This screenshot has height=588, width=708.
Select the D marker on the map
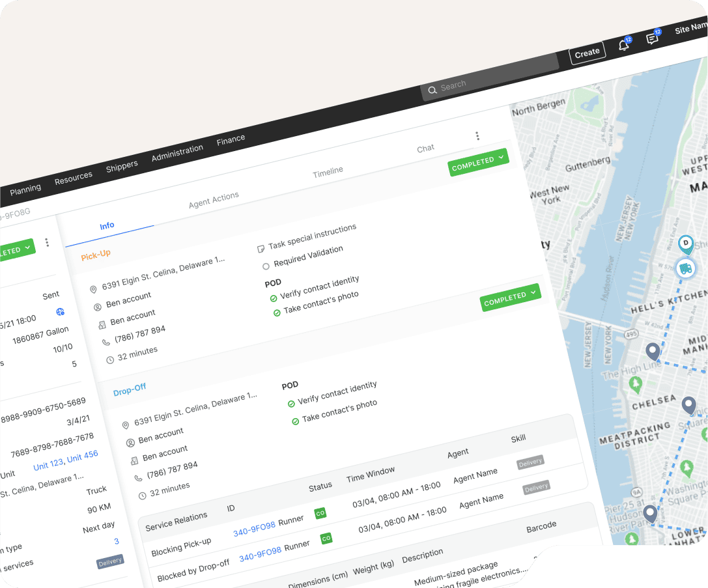coord(686,245)
